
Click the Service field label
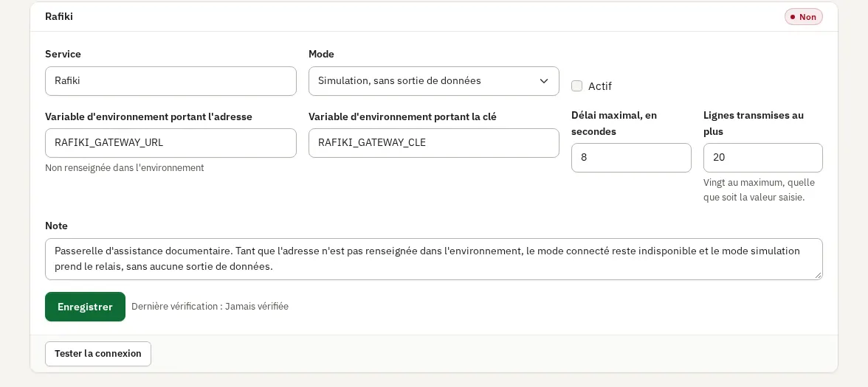(x=63, y=55)
